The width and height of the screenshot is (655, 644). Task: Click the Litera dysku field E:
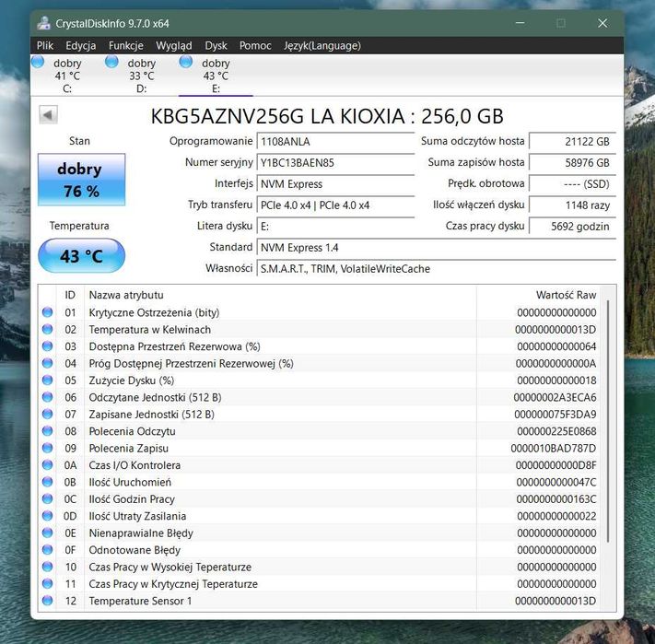[335, 227]
